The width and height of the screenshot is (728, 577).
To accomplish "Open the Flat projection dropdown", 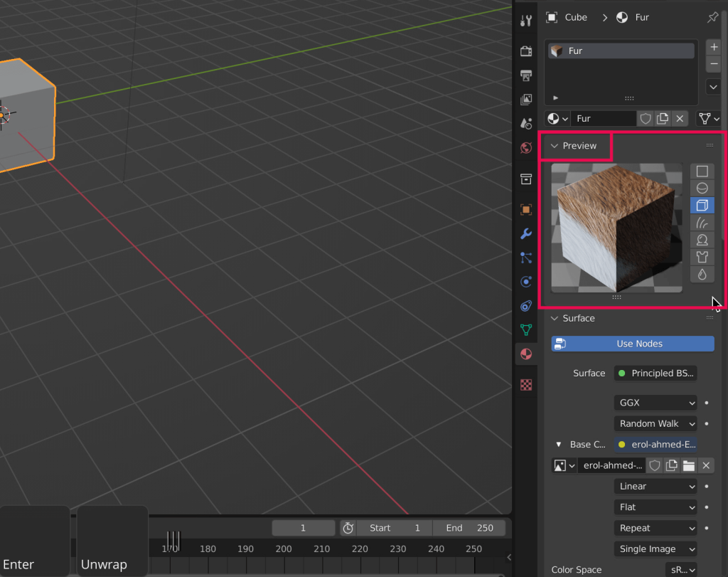I will [x=655, y=507].
